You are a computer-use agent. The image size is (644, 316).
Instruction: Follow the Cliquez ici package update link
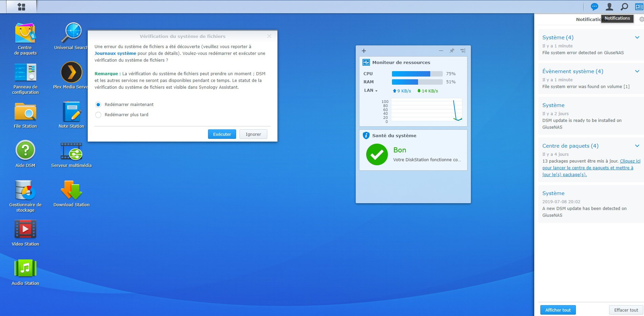(x=591, y=168)
